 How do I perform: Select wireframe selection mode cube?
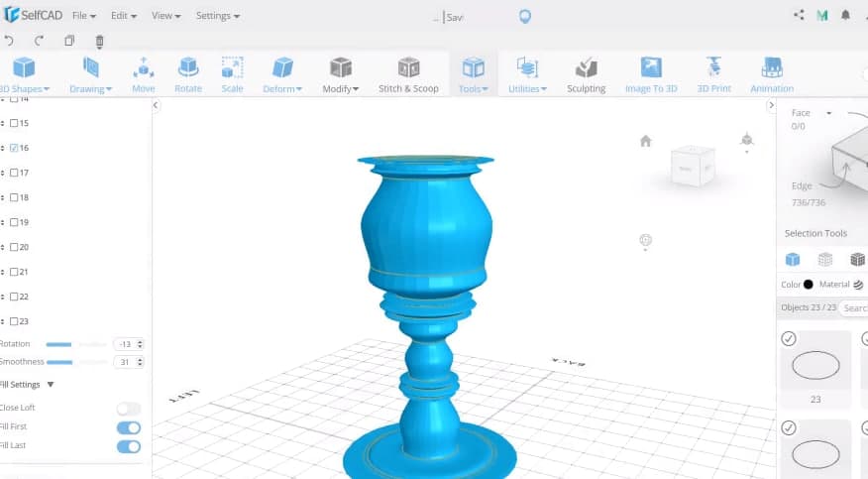coord(825,259)
